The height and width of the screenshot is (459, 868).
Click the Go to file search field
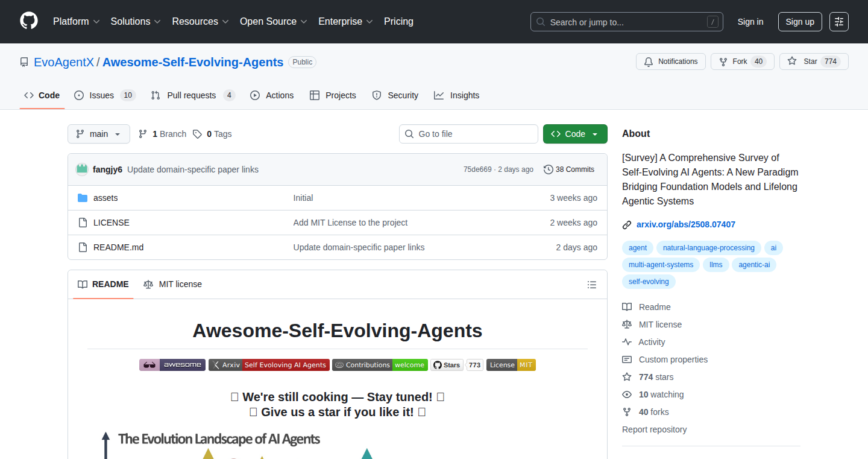[468, 134]
